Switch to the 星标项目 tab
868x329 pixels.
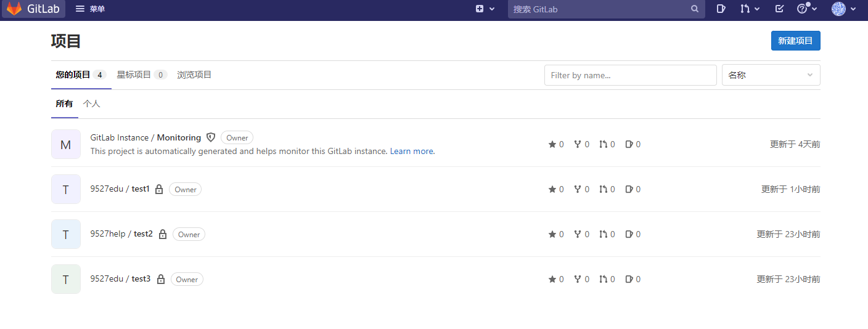(x=142, y=75)
